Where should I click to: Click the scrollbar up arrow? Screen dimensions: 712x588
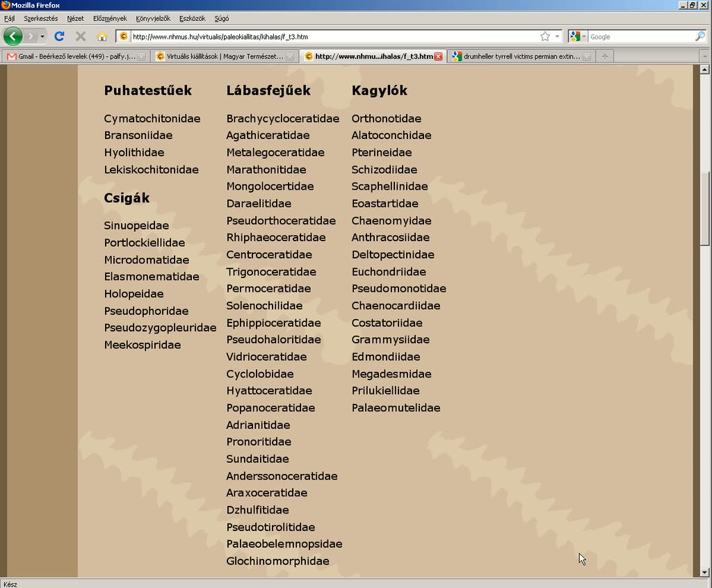[704, 70]
